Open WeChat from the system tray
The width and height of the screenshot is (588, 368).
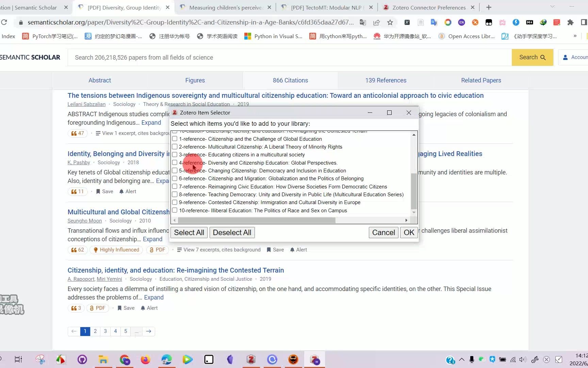tap(481, 359)
